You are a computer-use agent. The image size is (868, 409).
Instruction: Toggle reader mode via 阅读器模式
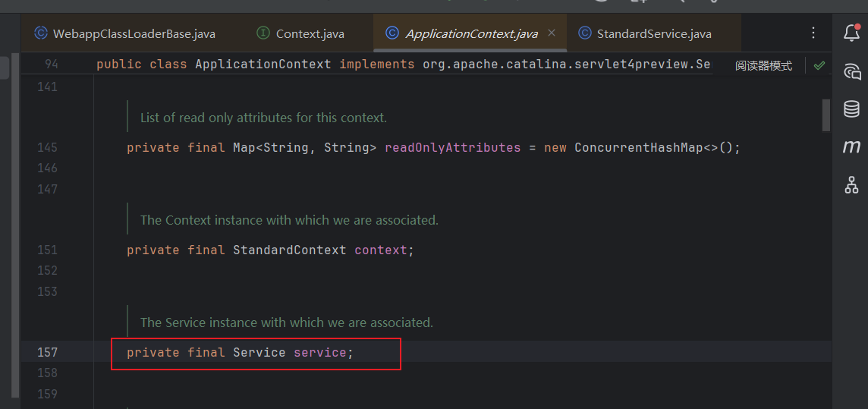tap(763, 66)
